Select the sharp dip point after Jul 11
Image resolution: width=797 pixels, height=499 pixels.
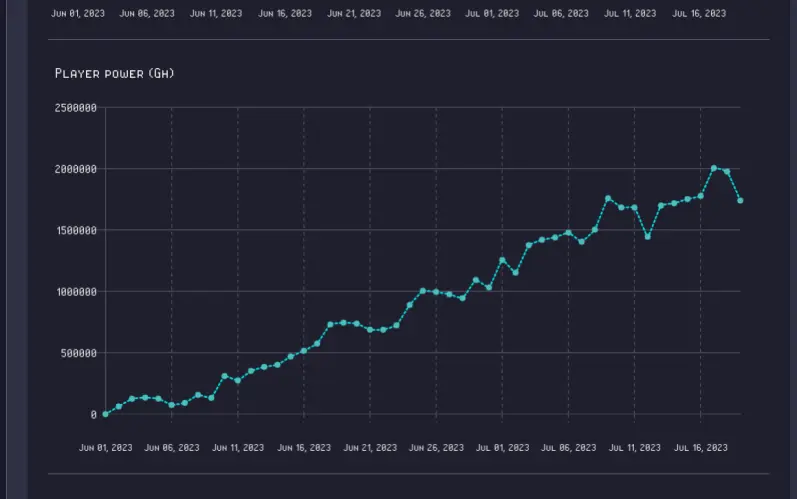(648, 237)
